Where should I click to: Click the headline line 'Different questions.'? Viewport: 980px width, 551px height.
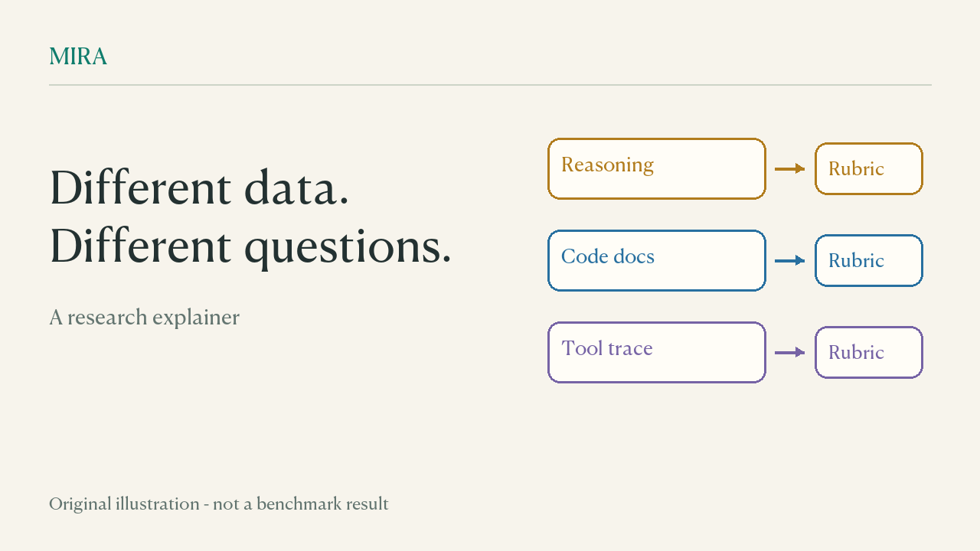tap(250, 246)
